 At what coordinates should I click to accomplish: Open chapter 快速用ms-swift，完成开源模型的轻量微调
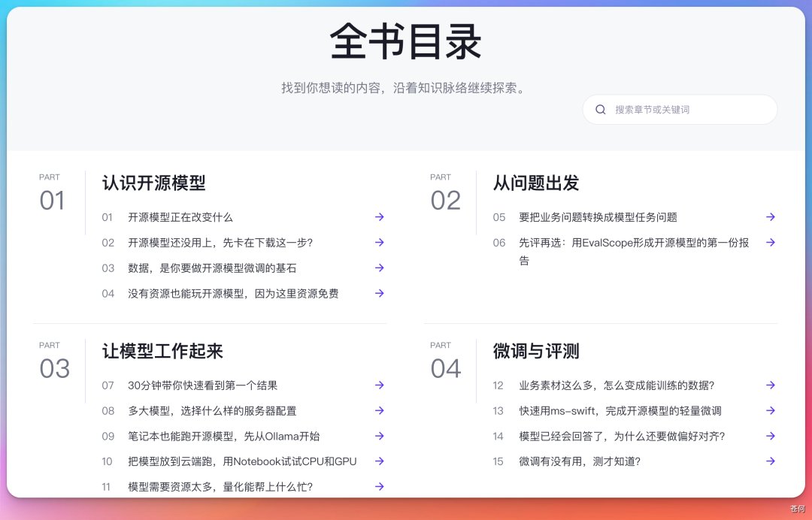pyautogui.click(x=620, y=411)
